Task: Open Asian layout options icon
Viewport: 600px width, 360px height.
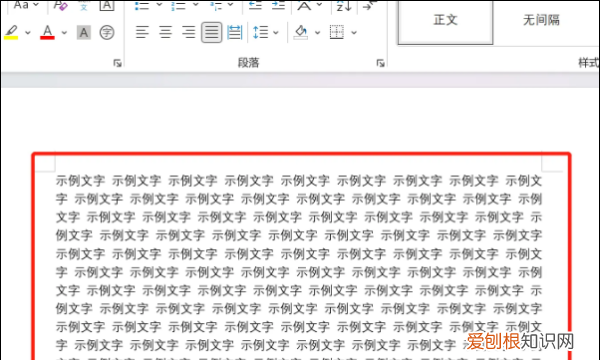Action: click(x=304, y=5)
